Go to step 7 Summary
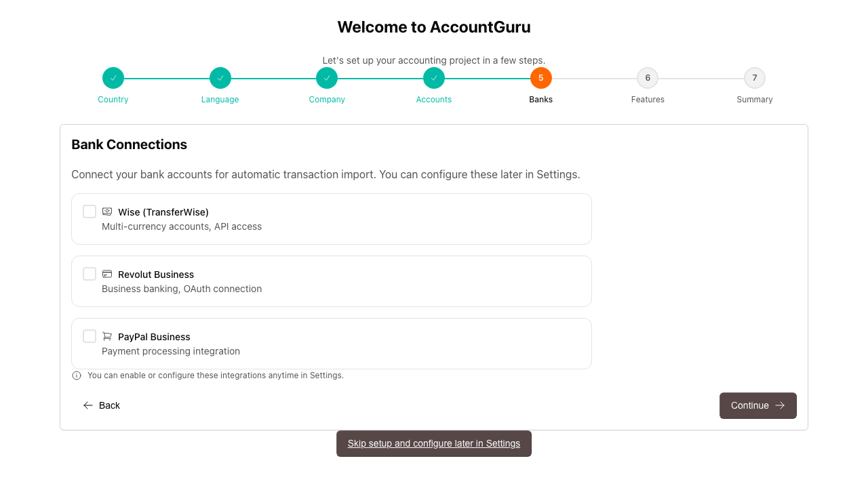 pos(755,78)
